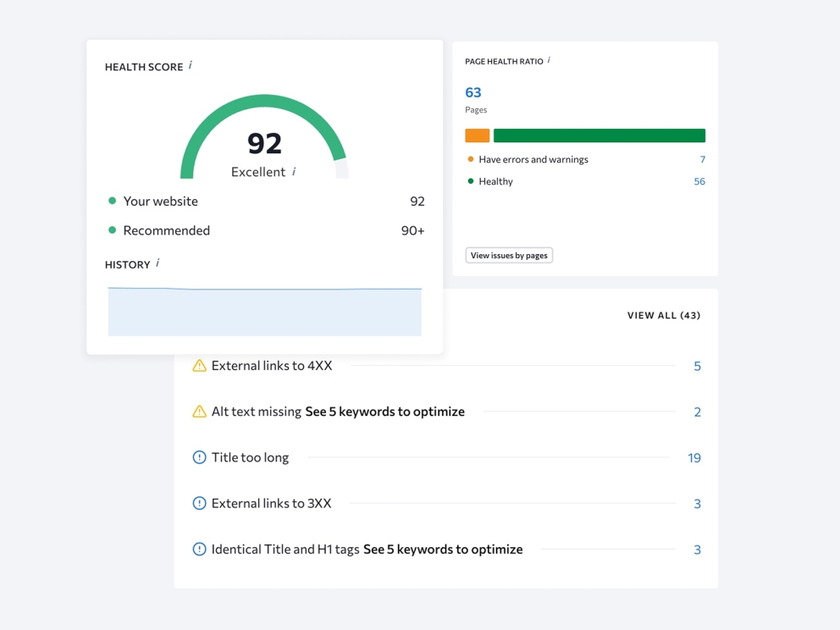
Task: Click the history trend chart
Action: coord(265,312)
